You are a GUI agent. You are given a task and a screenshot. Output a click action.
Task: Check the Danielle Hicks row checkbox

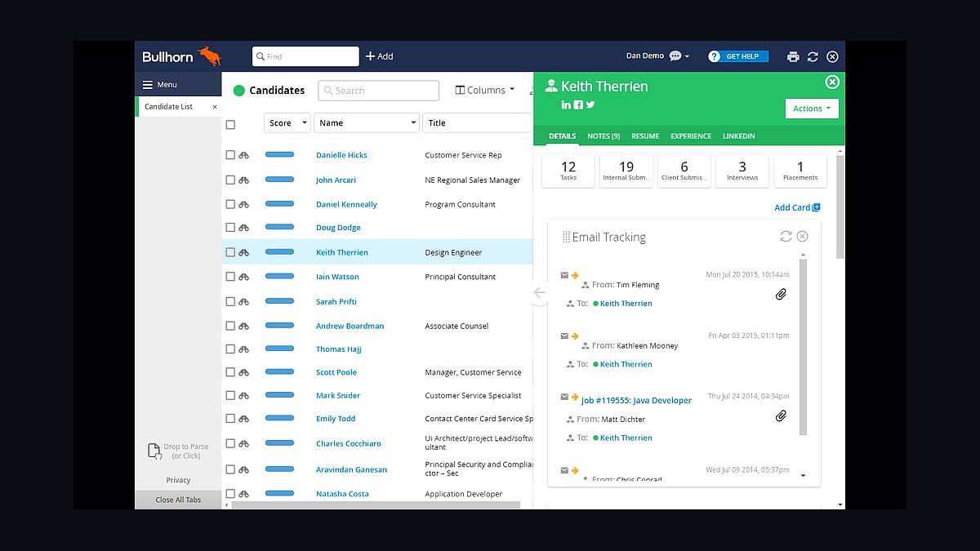pyautogui.click(x=230, y=155)
